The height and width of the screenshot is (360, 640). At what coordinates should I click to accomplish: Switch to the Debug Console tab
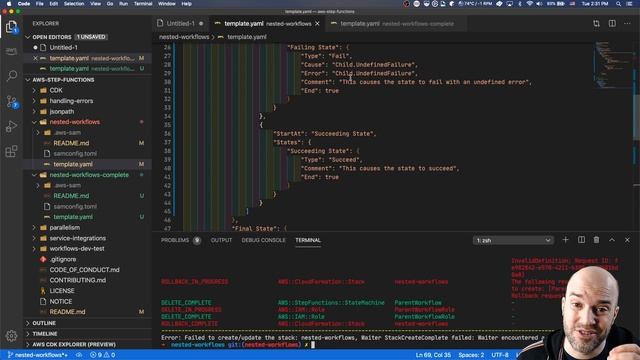click(263, 240)
